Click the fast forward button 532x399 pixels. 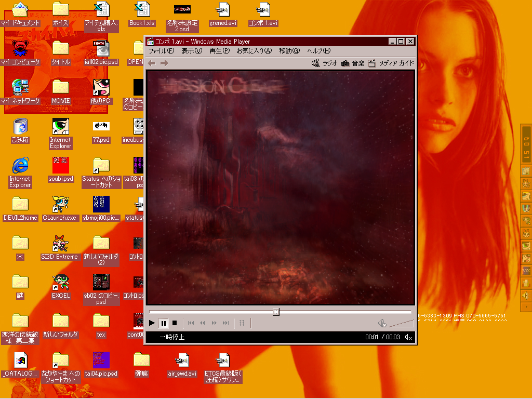click(x=214, y=323)
